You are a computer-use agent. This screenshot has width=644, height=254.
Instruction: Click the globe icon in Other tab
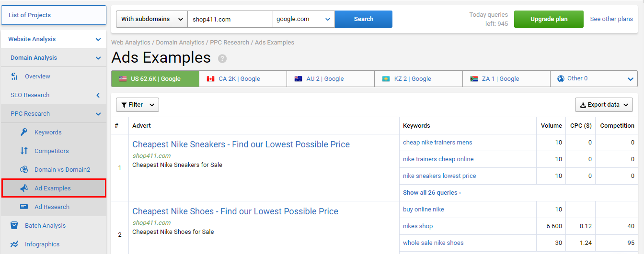click(x=561, y=78)
